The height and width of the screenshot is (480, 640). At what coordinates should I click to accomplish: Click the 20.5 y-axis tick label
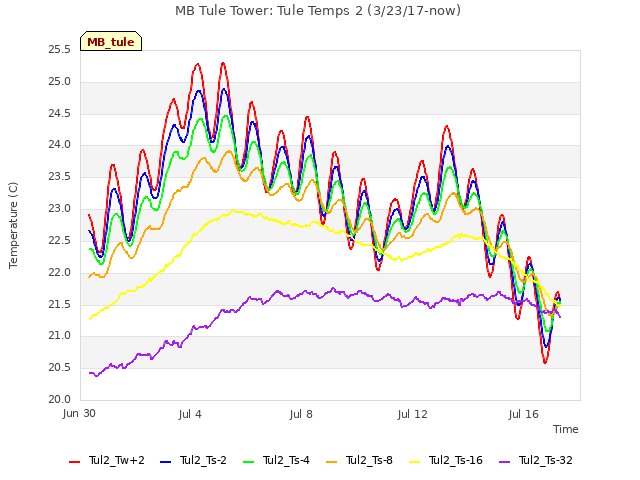(x=59, y=368)
